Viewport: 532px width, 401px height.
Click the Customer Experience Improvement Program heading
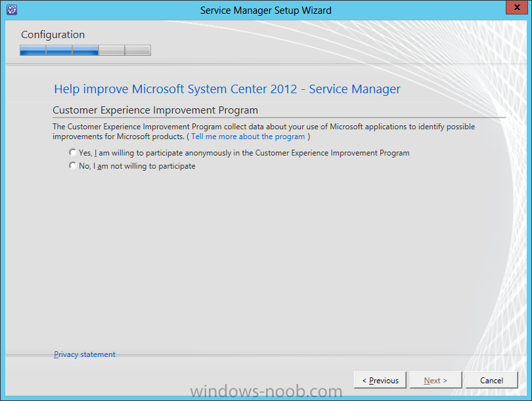pyautogui.click(x=156, y=110)
